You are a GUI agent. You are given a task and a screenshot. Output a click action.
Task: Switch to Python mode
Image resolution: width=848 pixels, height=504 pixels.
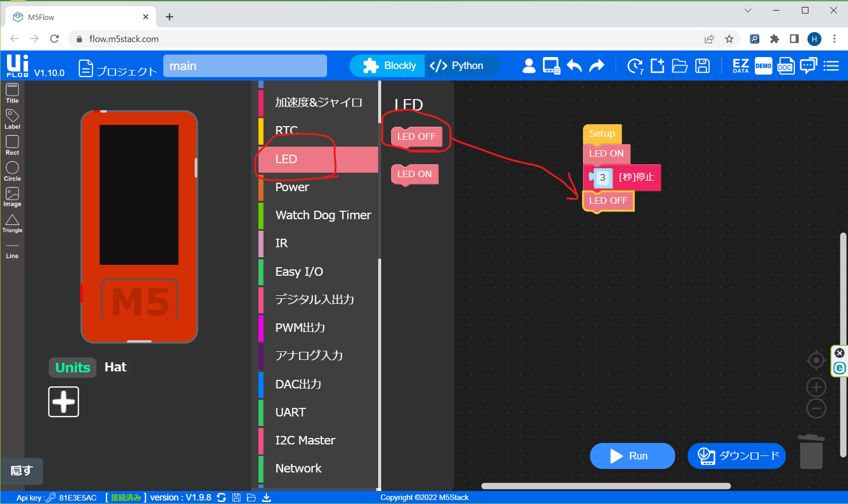click(461, 66)
